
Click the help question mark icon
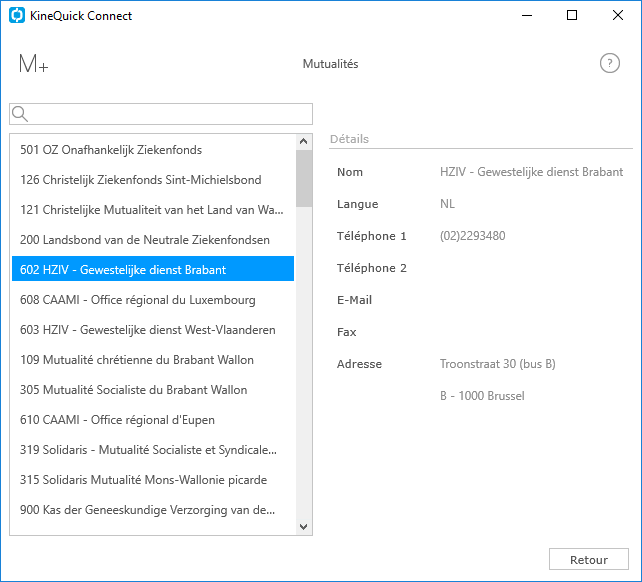pos(610,63)
